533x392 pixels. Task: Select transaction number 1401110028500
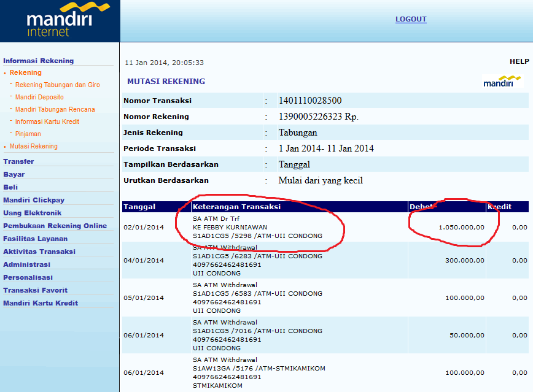[310, 101]
